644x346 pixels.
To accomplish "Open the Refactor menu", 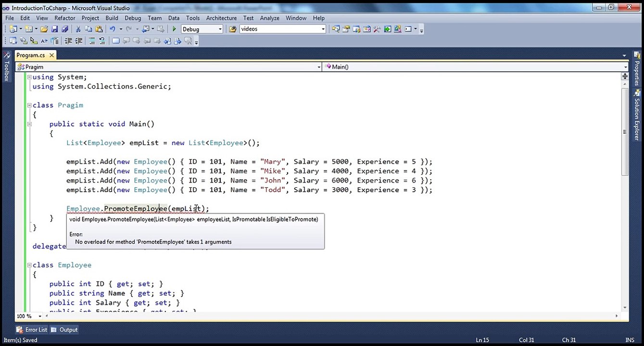I will pos(65,18).
